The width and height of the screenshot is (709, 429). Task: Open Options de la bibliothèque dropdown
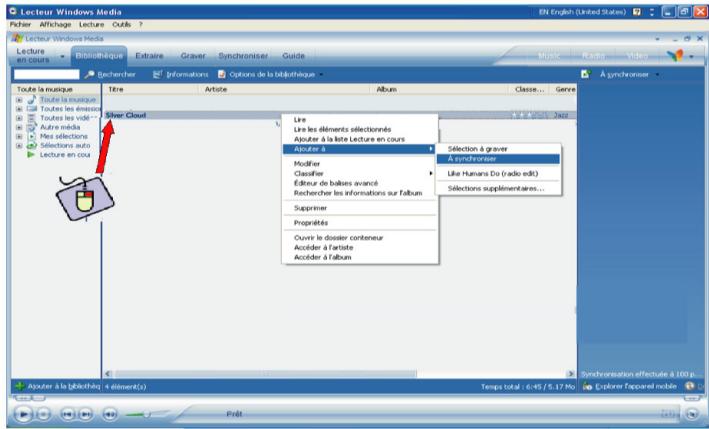click(x=274, y=75)
